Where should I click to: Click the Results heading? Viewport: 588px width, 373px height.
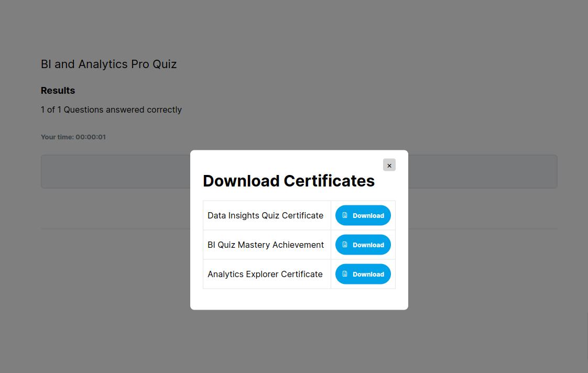point(58,91)
